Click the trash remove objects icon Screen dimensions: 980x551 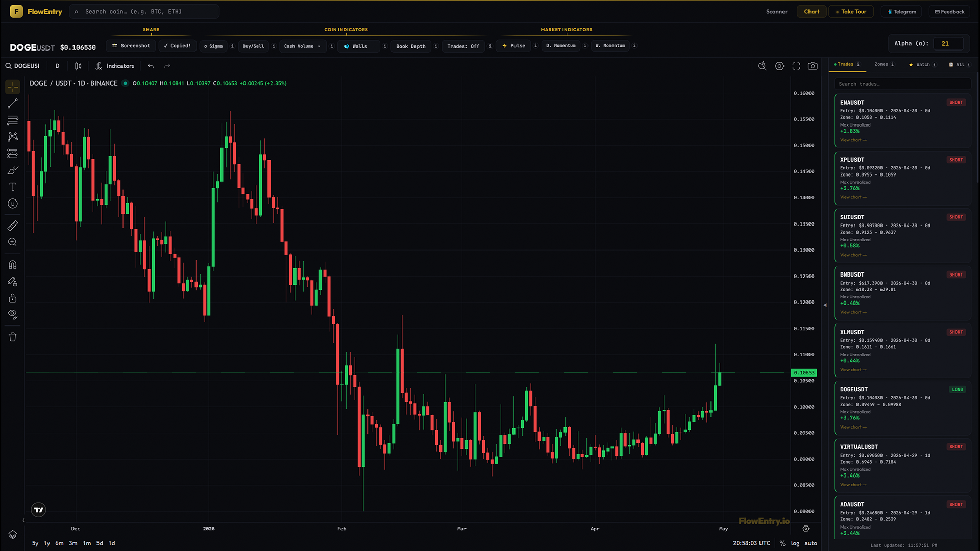(x=13, y=337)
